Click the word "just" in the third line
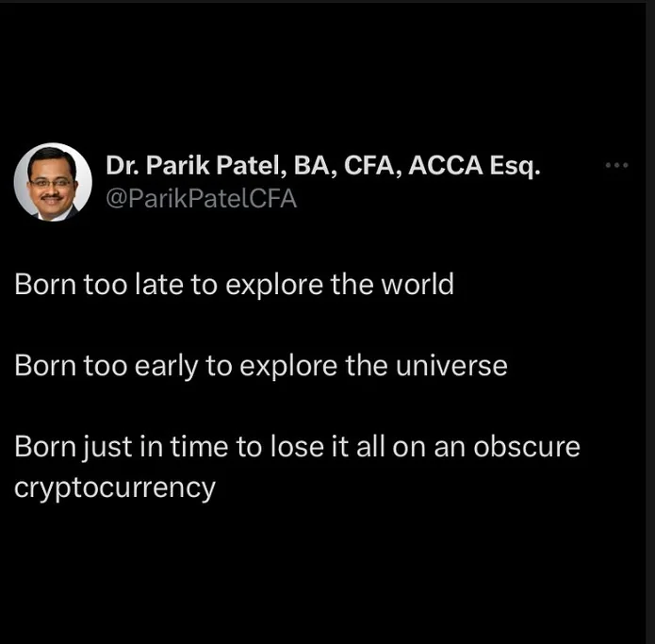Screen dimensions: 655x644 pos(106,448)
